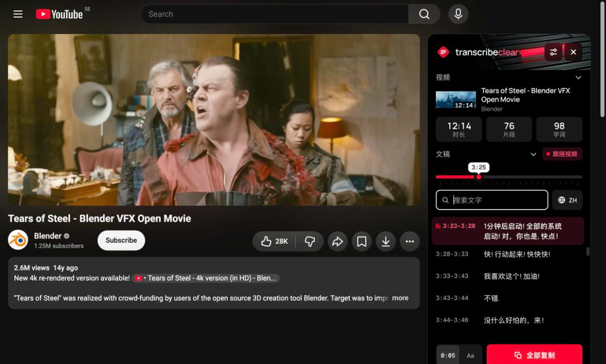Click the 76 片段 segments stat
This screenshot has width=606, height=364.
tap(509, 129)
